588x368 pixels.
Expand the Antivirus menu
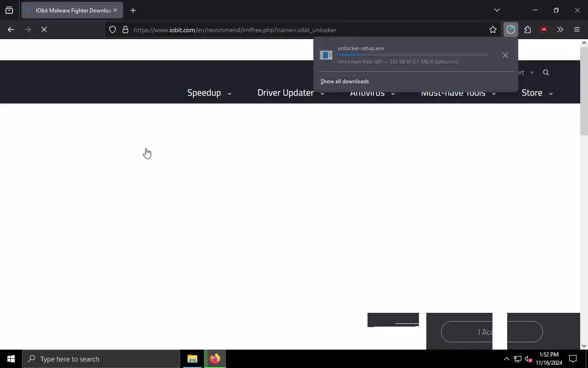click(x=373, y=93)
